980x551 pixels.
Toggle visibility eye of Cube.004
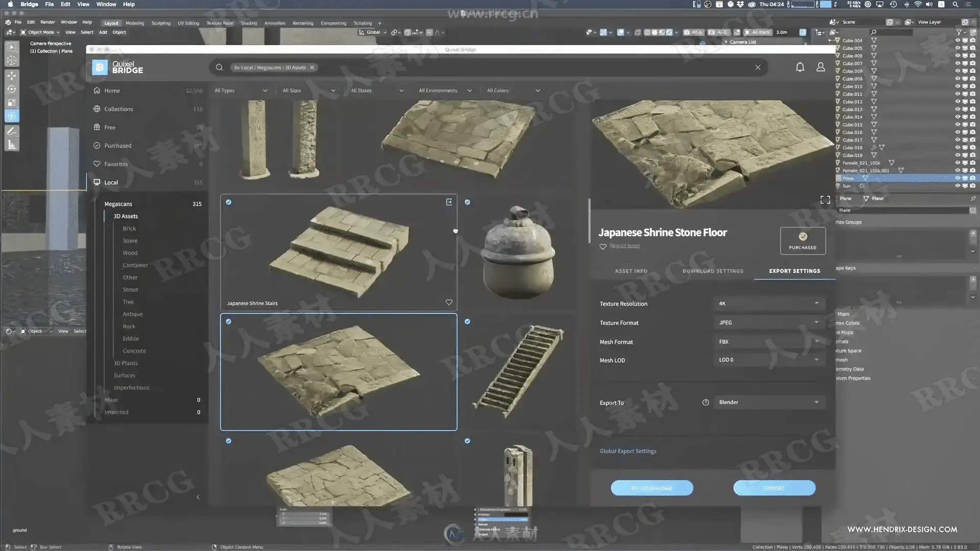(958, 40)
